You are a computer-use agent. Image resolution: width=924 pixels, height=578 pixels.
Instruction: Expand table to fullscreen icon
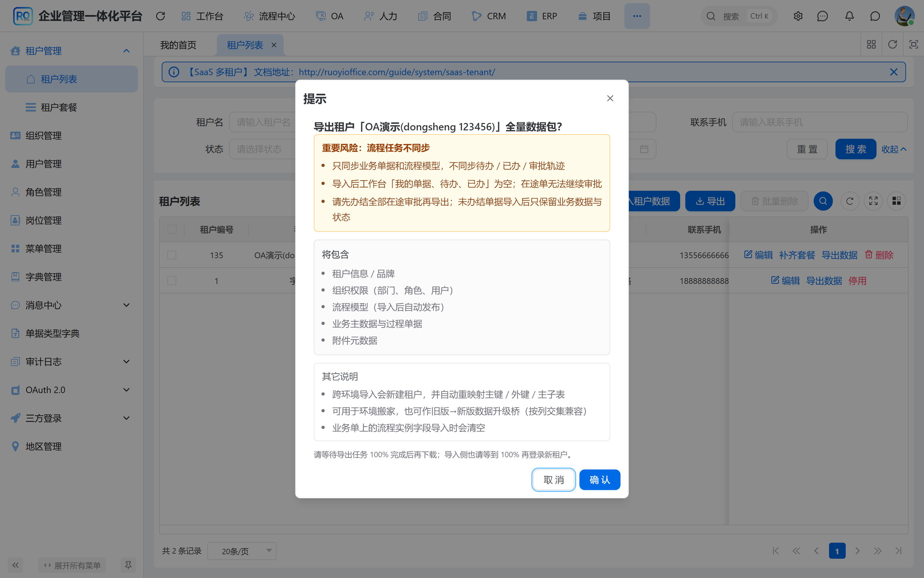[x=873, y=201]
